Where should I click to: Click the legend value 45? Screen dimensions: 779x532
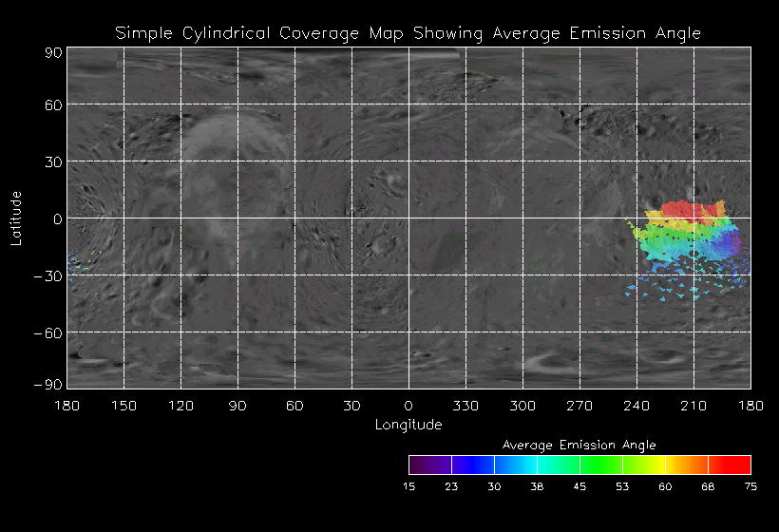[579, 486]
